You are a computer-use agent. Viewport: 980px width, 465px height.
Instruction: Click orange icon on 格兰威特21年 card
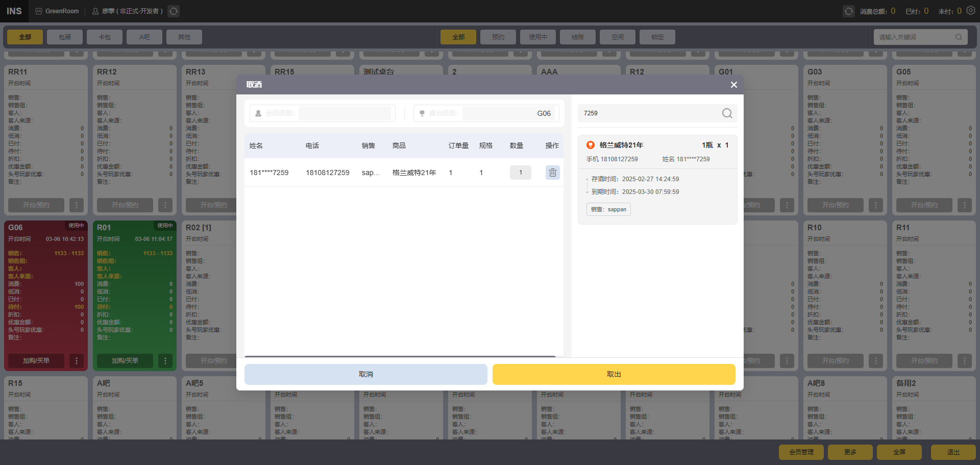(591, 145)
